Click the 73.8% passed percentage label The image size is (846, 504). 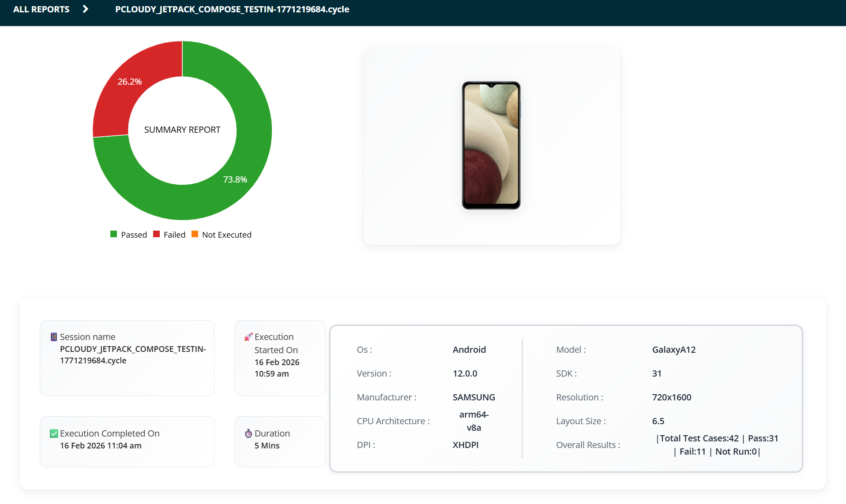point(235,179)
